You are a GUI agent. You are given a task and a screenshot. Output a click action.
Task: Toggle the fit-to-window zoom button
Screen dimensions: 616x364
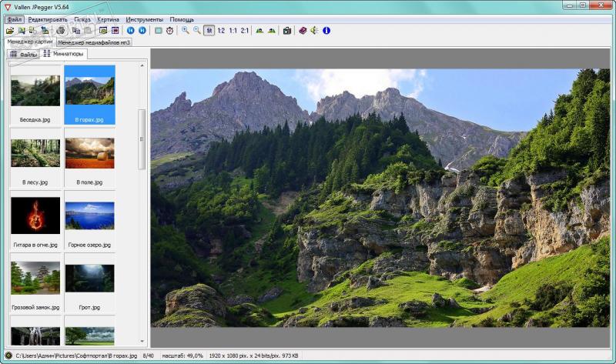(x=209, y=31)
